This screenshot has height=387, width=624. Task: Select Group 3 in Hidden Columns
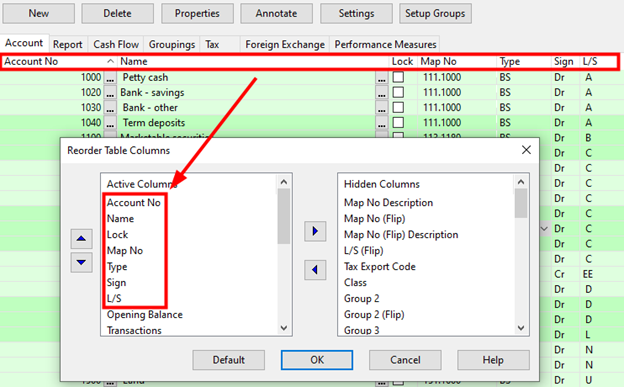coord(362,330)
